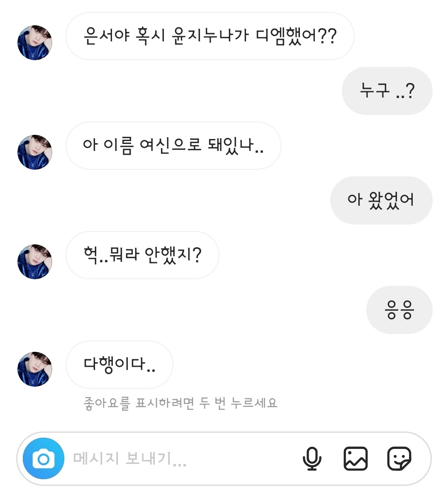Screen dimensions: 448x502
Task: Open the sticker picker icon
Action: [399, 458]
